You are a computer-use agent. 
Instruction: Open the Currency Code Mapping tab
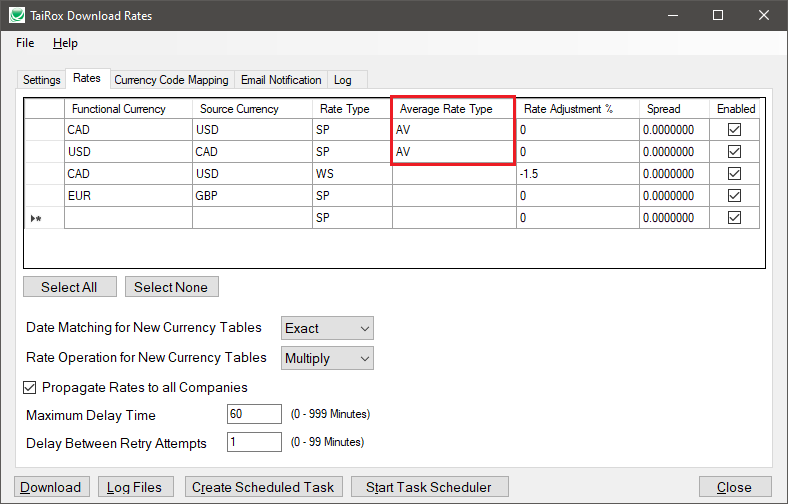click(x=171, y=80)
